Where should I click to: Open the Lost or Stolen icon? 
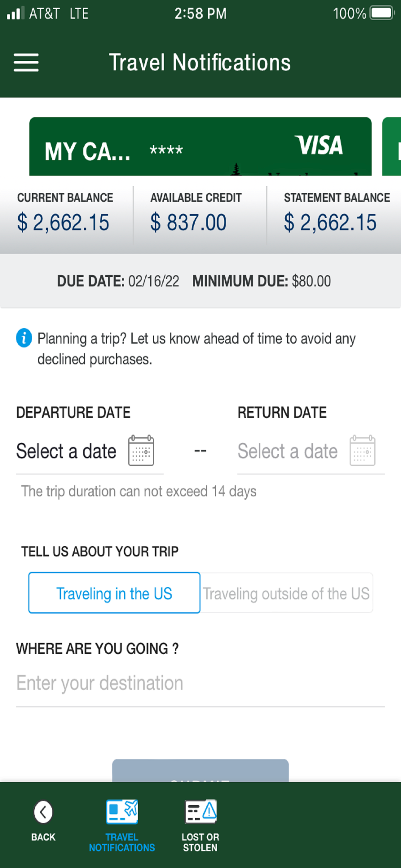pyautogui.click(x=200, y=811)
